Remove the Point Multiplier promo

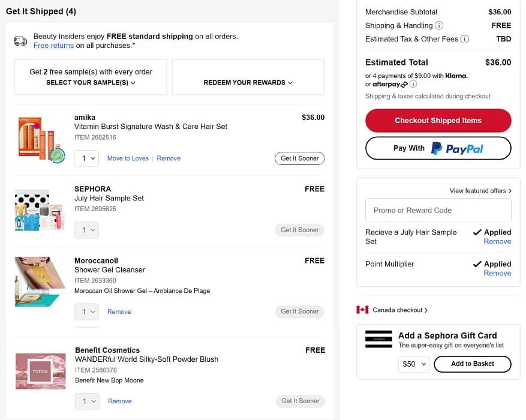(x=497, y=274)
